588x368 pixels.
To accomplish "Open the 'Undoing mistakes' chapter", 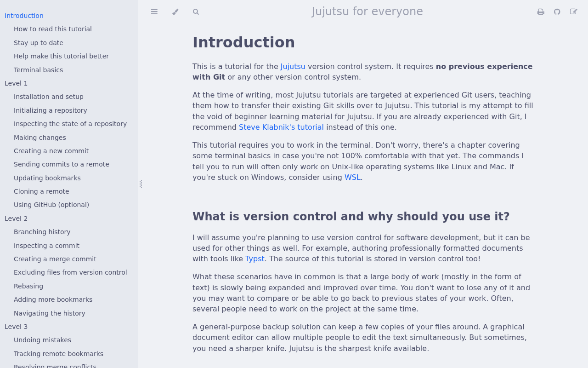I will [42, 339].
